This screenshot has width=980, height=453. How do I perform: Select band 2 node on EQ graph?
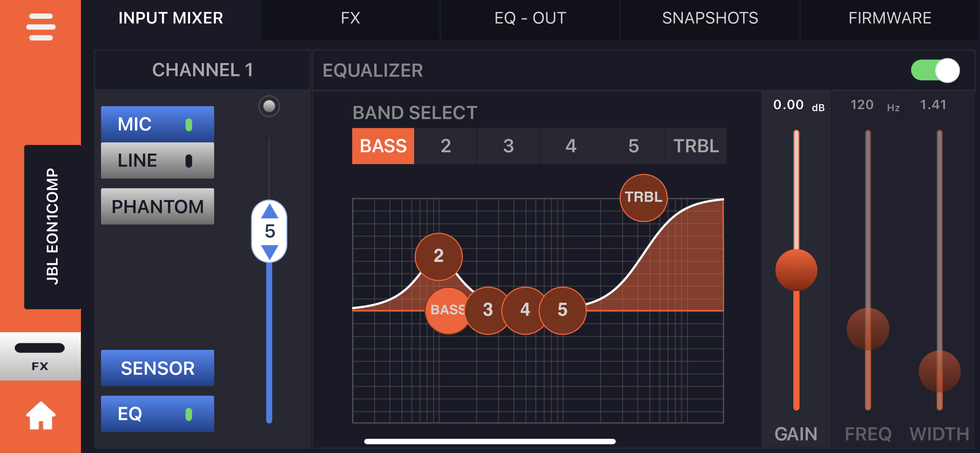pos(438,256)
